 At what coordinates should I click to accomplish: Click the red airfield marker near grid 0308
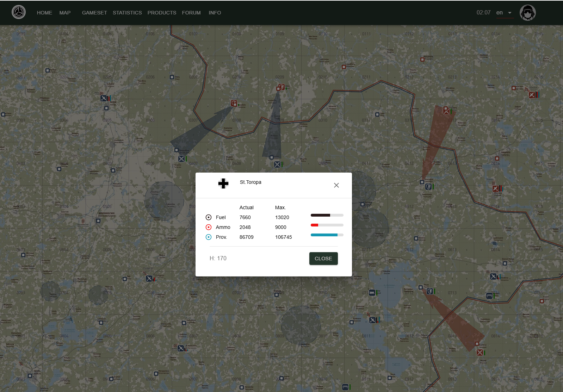234,103
